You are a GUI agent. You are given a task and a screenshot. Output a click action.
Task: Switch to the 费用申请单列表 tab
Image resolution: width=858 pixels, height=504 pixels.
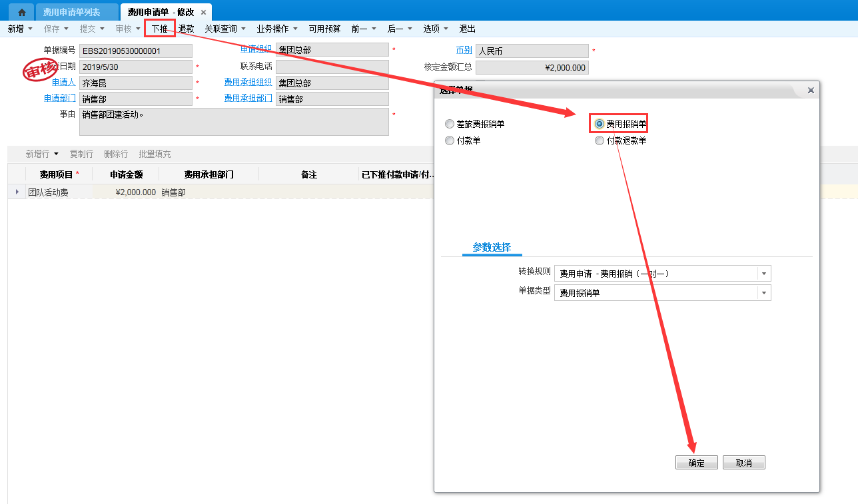71,13
